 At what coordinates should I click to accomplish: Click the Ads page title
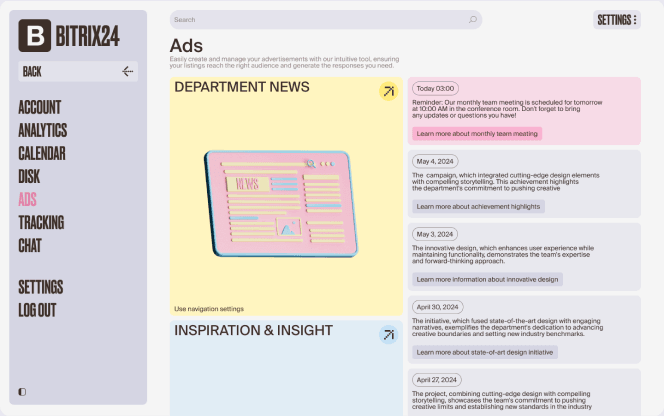click(186, 46)
